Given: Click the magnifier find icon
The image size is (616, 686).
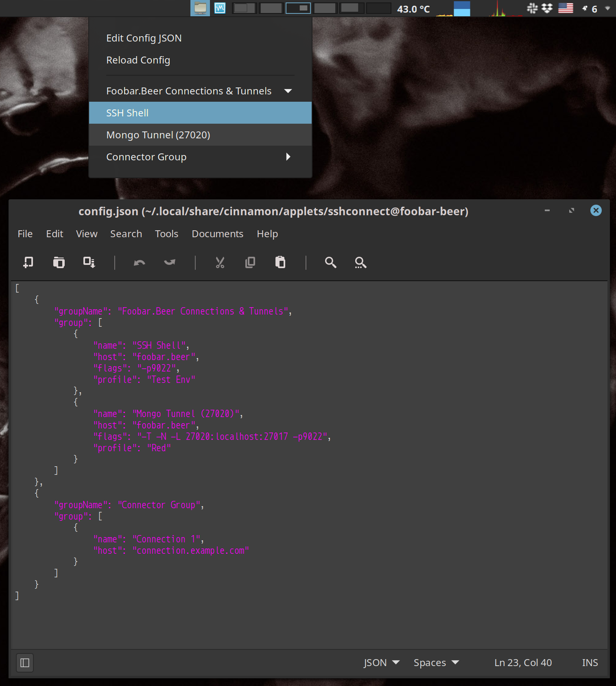Looking at the screenshot, I should [x=331, y=262].
